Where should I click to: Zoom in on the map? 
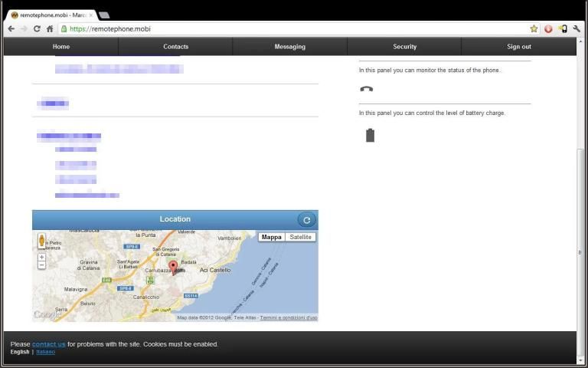[41, 257]
